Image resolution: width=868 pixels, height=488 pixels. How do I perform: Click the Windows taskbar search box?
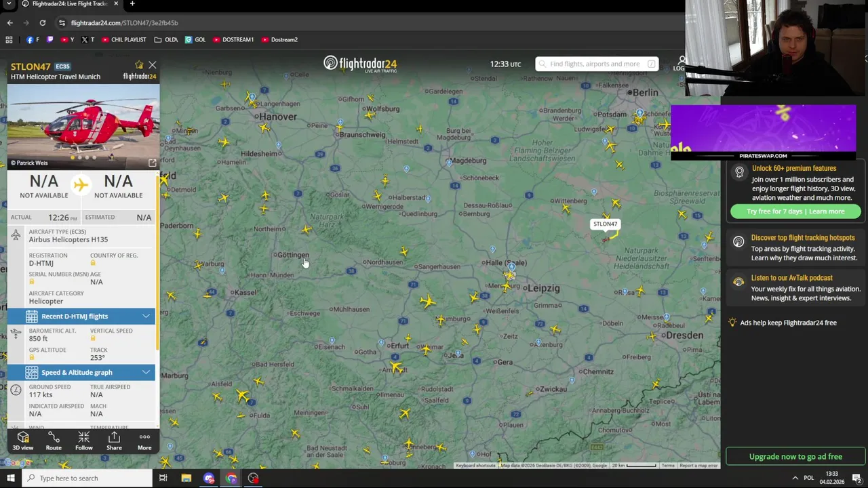click(87, 479)
